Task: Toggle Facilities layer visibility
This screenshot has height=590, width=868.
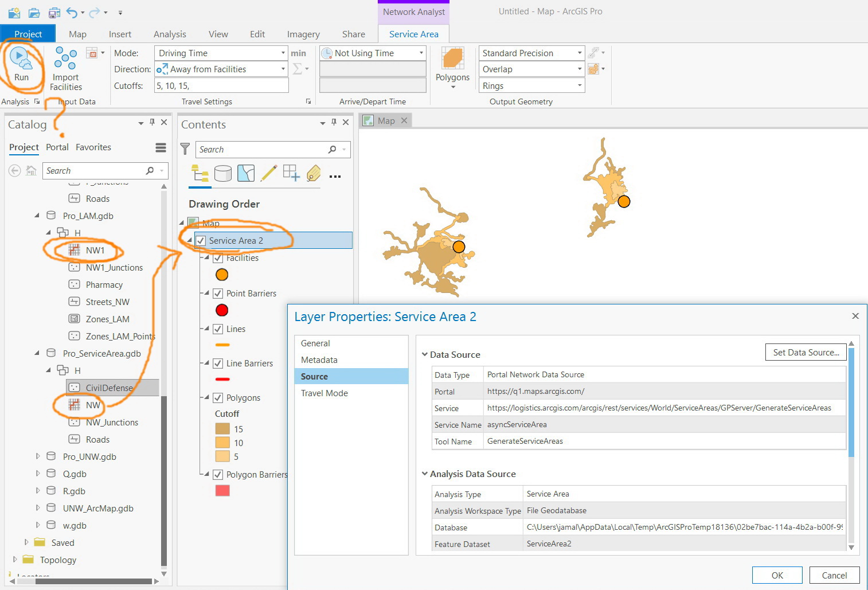Action: (218, 259)
